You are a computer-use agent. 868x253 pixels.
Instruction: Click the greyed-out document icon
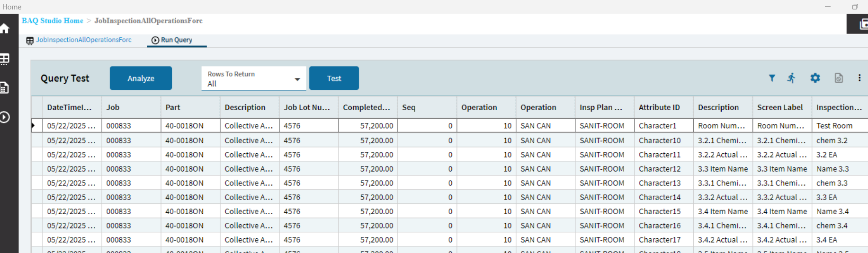(x=839, y=78)
